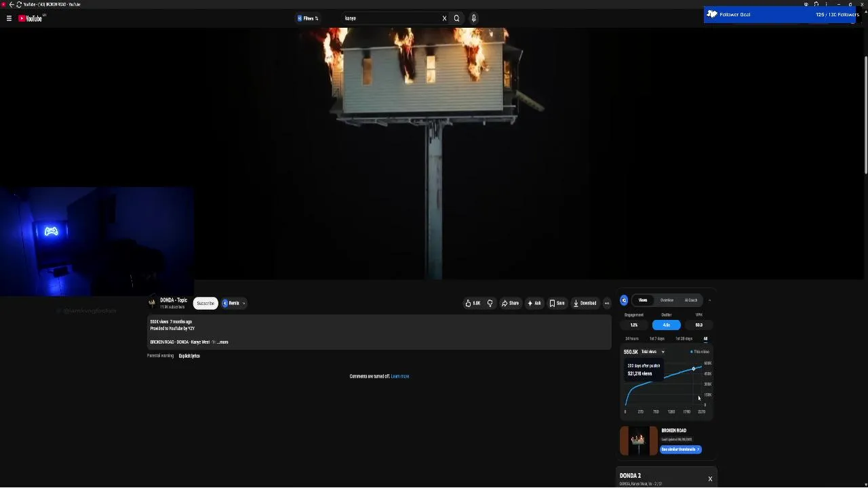868x488 pixels.
Task: Expand the Remix dropdown chevron
Action: [244, 303]
